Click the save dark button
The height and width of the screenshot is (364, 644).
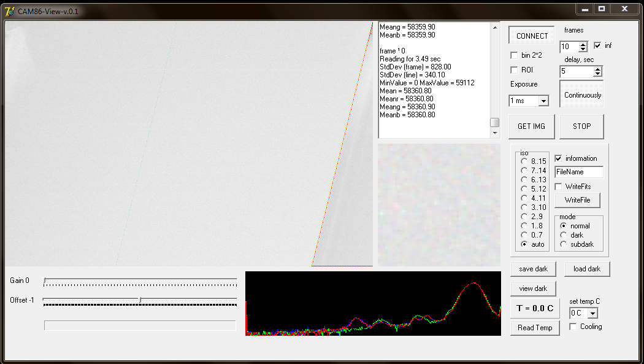tap(533, 269)
